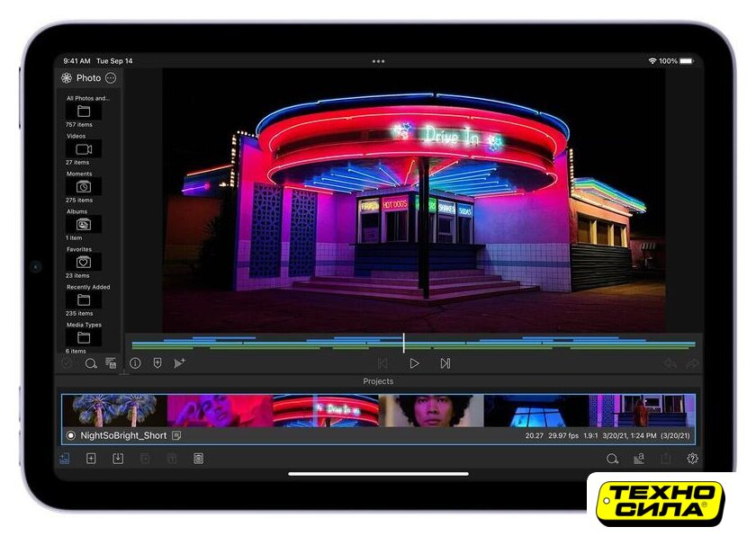Open the Favorites heart folder
Screen dimensions: 756x536
click(x=84, y=262)
